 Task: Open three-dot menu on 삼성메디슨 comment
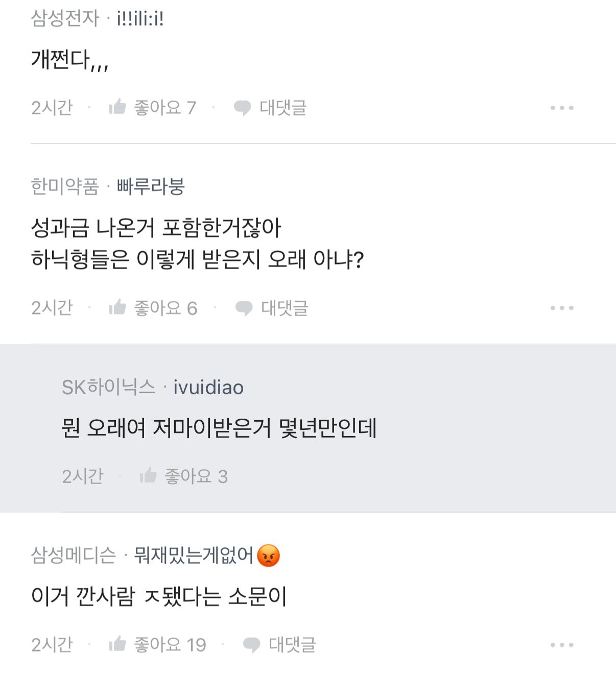click(562, 645)
